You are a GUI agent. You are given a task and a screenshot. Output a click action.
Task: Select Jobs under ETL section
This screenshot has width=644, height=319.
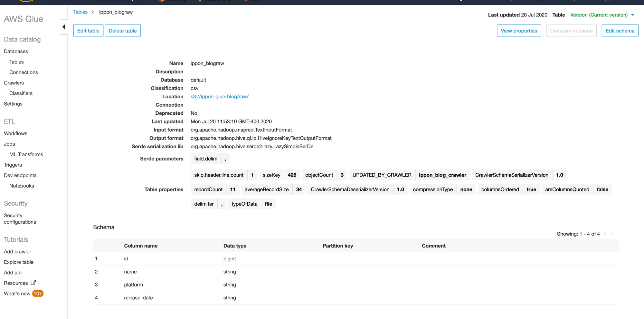click(x=9, y=144)
